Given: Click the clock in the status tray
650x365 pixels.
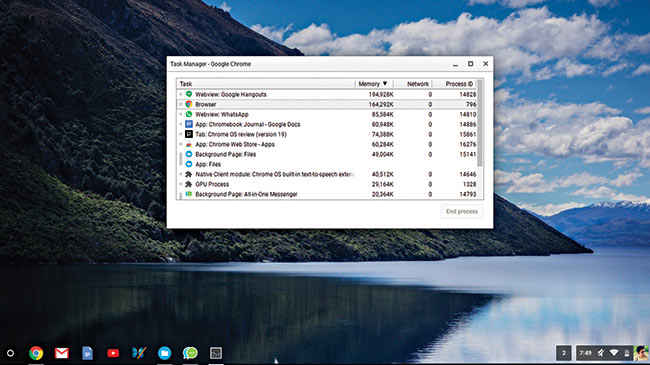Looking at the screenshot, I should click(x=585, y=353).
